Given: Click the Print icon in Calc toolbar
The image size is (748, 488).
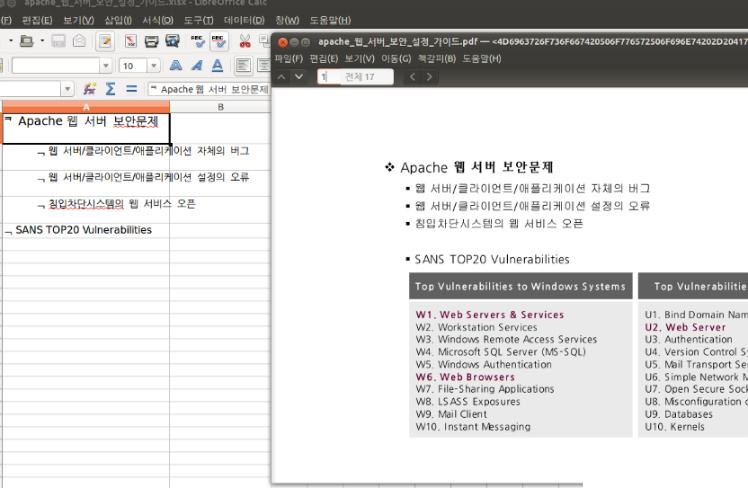Looking at the screenshot, I should 151,42.
